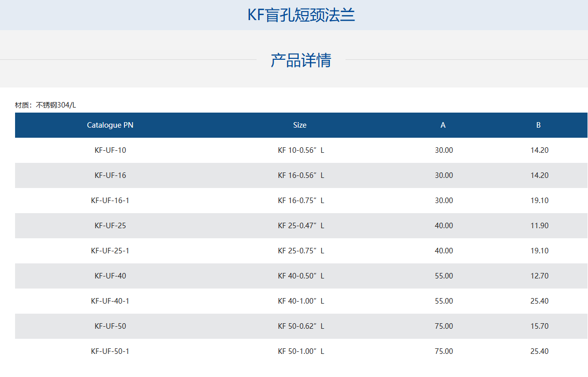Select the KF-UF-10 part number cell
Image resolution: width=588 pixels, height=377 pixels.
(110, 150)
